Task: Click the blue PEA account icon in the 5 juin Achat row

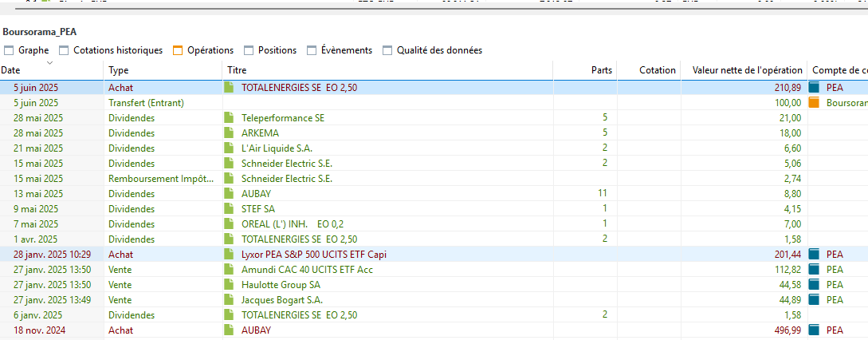Action: [x=814, y=88]
